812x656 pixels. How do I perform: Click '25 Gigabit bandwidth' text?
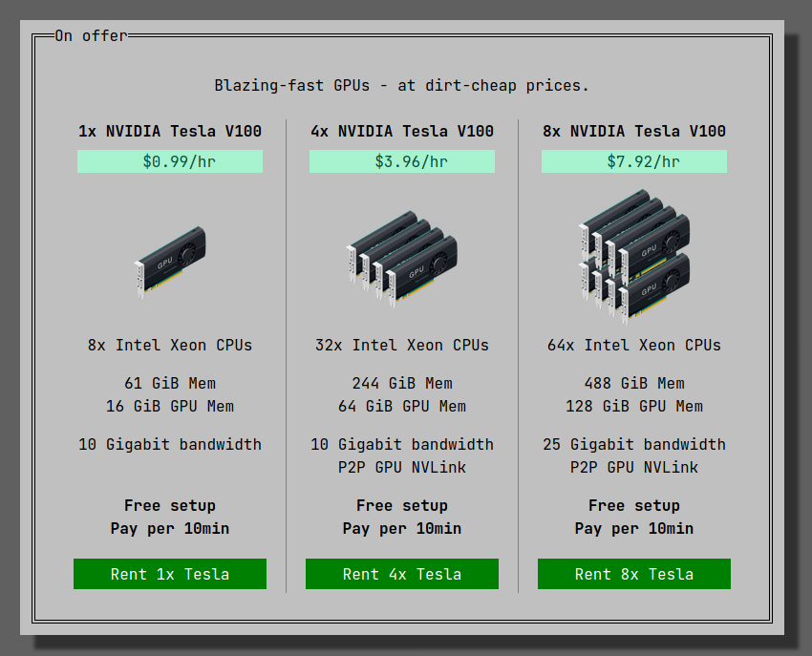634,444
